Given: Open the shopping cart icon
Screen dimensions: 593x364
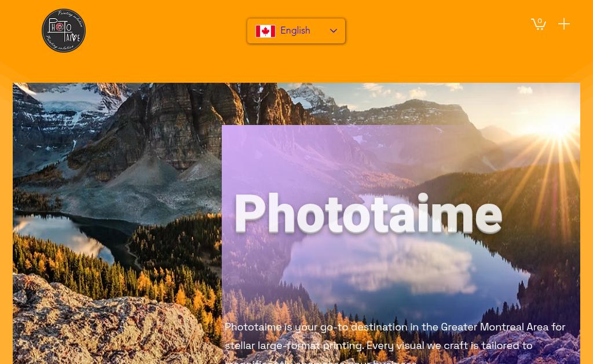Looking at the screenshot, I should (x=538, y=24).
